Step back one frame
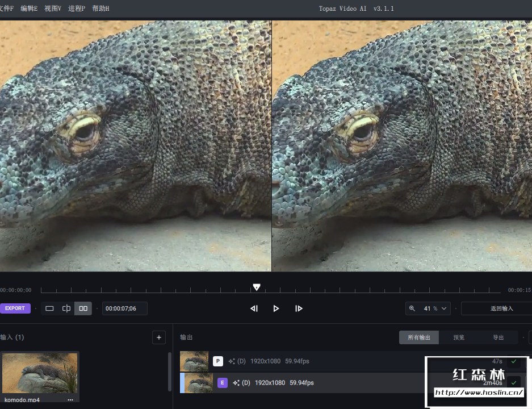532x409 pixels. (x=254, y=308)
